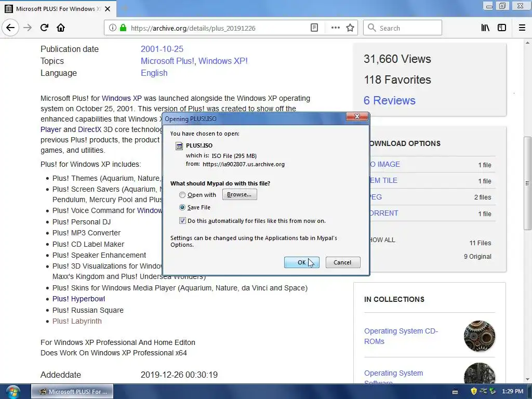Select the Save File radio option

[182, 207]
